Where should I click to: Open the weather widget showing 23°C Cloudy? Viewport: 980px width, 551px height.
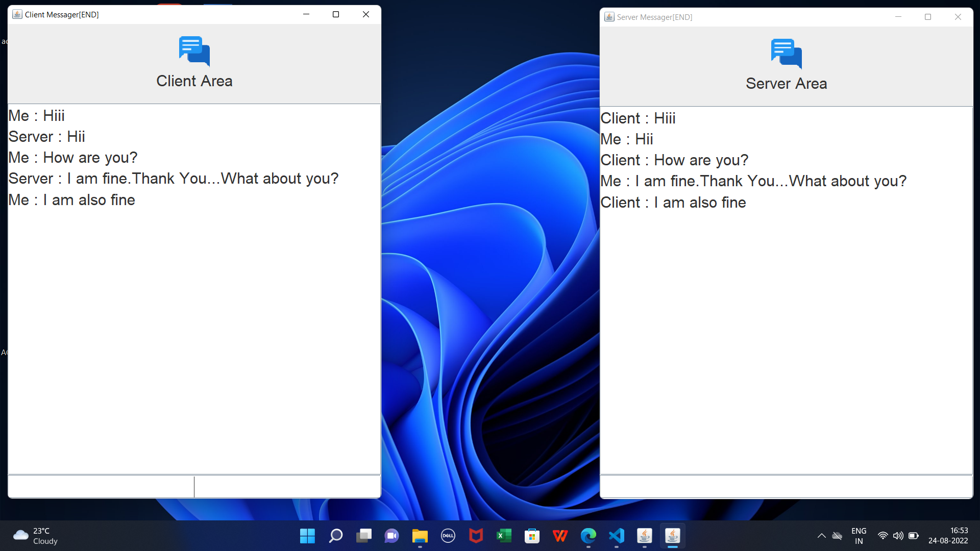[36, 536]
